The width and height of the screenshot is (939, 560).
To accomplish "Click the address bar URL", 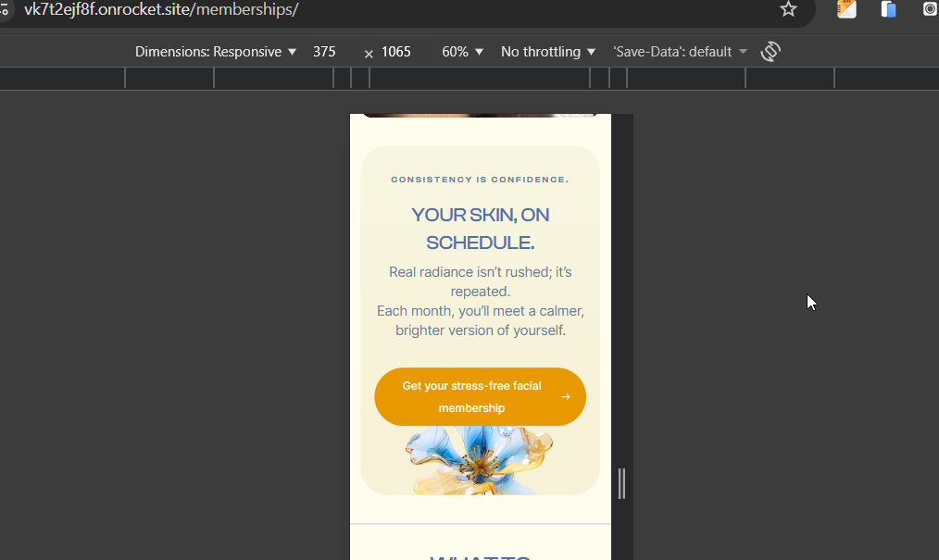I will (x=161, y=9).
